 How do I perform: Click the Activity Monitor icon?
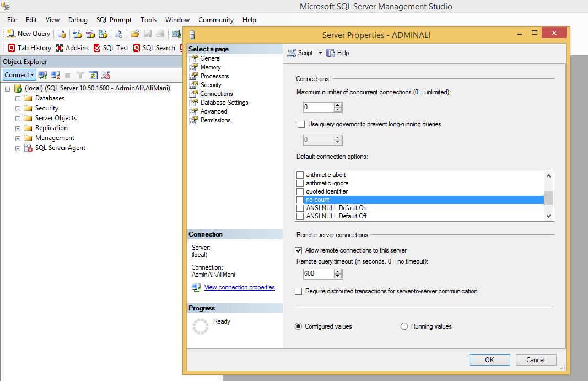176,34
